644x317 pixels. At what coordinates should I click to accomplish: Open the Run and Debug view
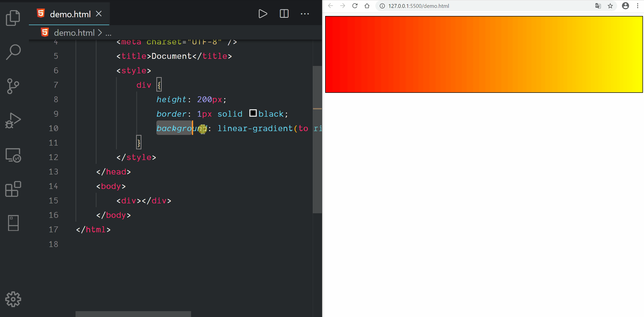(x=13, y=120)
